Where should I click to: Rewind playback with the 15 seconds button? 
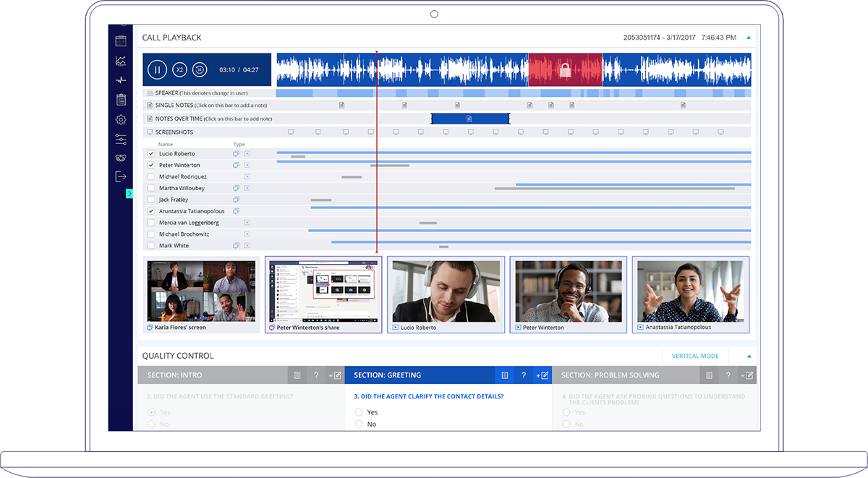(x=200, y=69)
